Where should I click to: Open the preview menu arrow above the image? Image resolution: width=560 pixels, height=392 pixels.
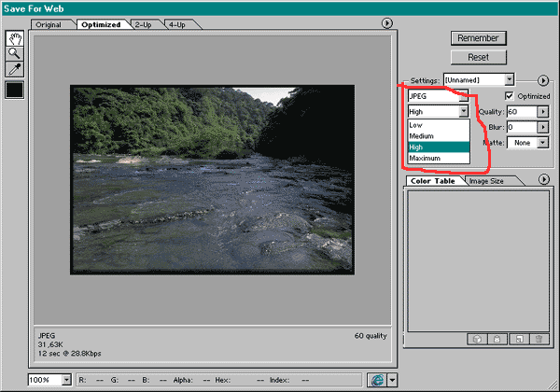pyautogui.click(x=387, y=22)
